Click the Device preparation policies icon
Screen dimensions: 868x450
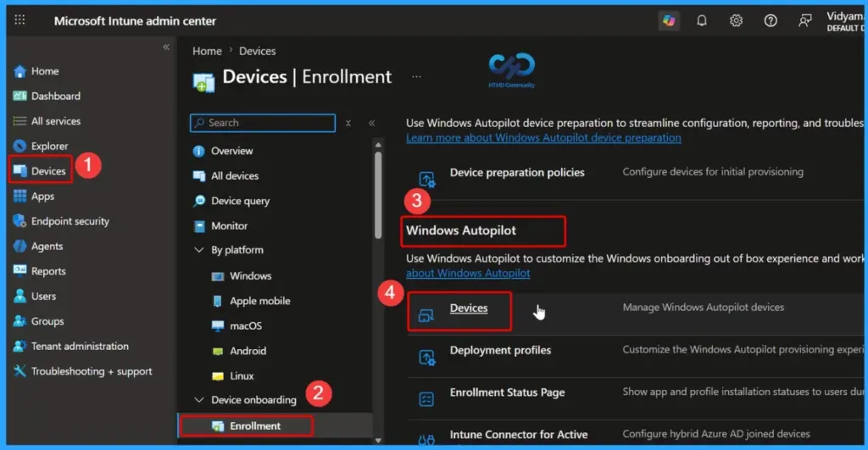[427, 180]
